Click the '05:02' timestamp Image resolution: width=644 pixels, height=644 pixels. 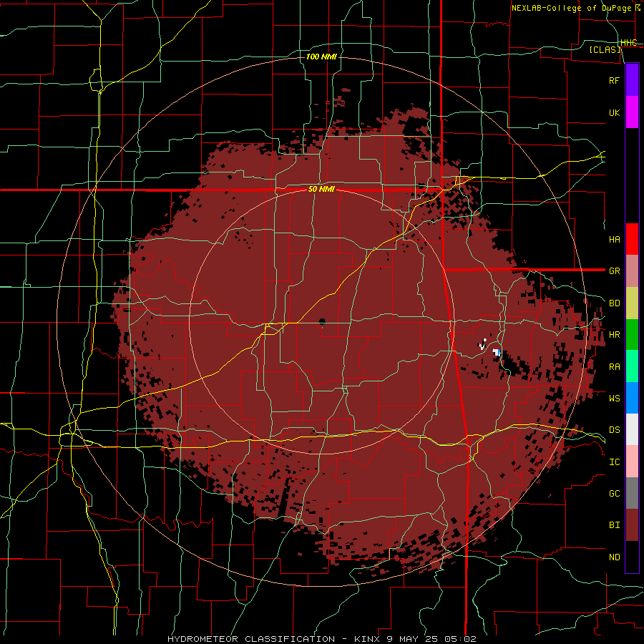[x=459, y=639]
